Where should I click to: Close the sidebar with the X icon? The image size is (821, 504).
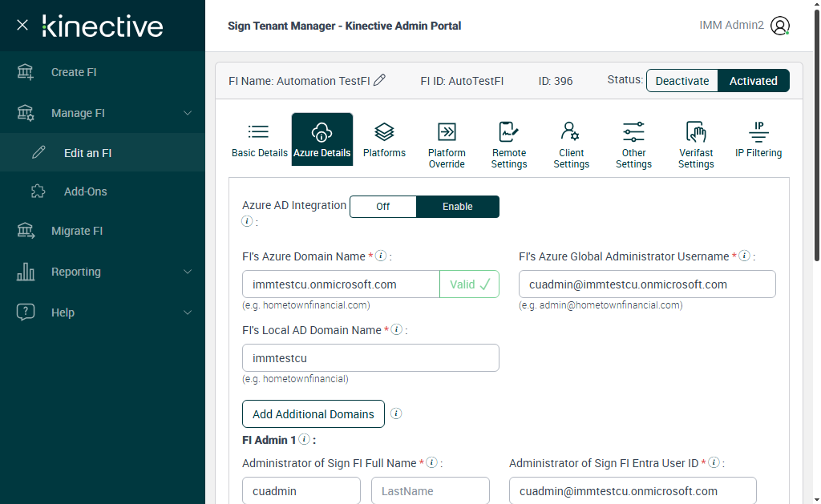coord(22,25)
